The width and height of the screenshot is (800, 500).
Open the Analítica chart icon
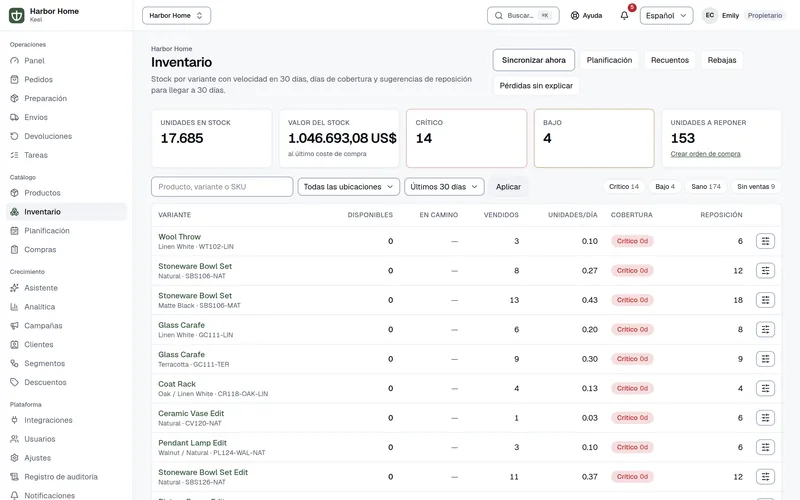[14, 307]
